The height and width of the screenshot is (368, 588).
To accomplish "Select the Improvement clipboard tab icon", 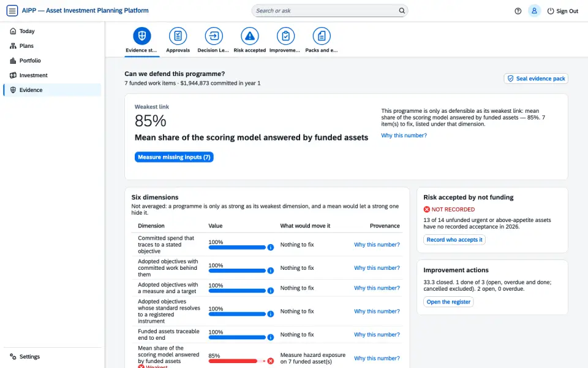I will tap(286, 36).
